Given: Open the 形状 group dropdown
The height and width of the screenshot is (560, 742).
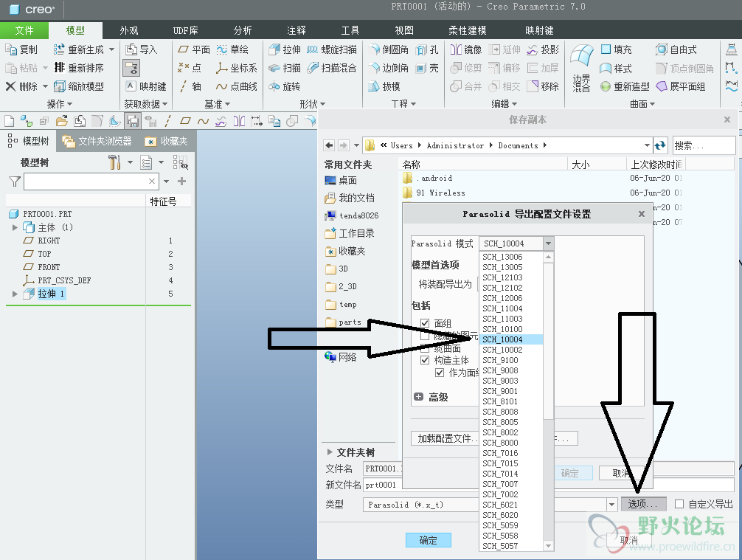Looking at the screenshot, I should (312, 104).
